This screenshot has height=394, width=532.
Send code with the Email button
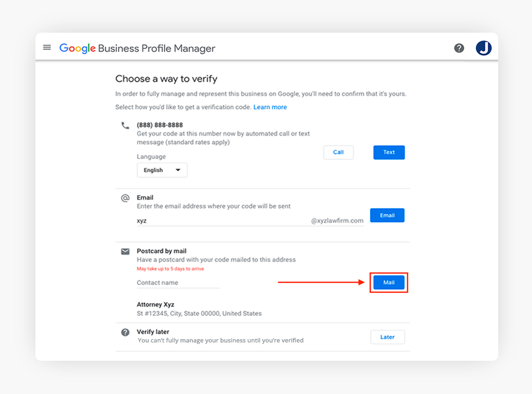pyautogui.click(x=387, y=216)
